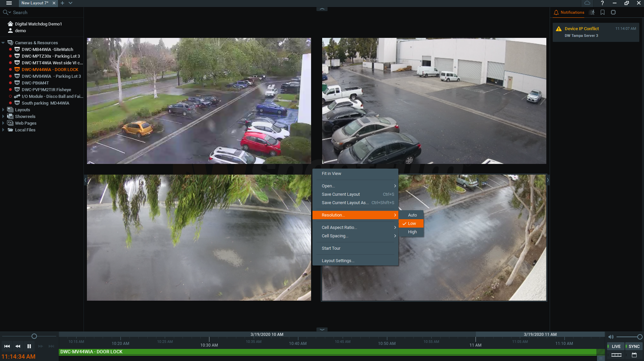Expand the Showreels tree node
644x361 pixels.
click(3, 117)
